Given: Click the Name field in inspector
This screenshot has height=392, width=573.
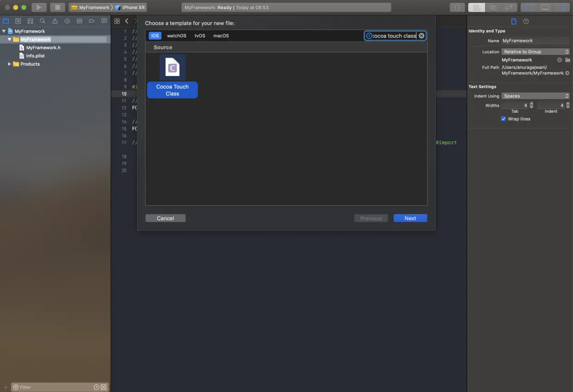Looking at the screenshot, I should point(536,41).
